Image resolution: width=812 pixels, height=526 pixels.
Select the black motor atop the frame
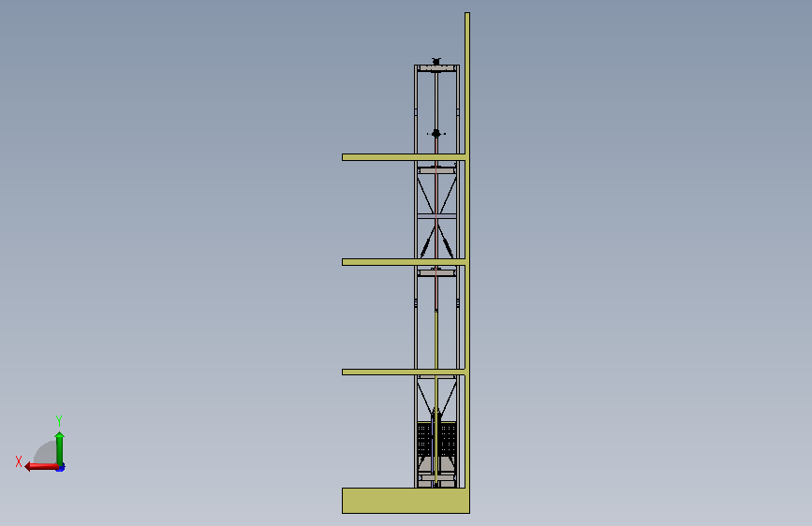[x=436, y=62]
